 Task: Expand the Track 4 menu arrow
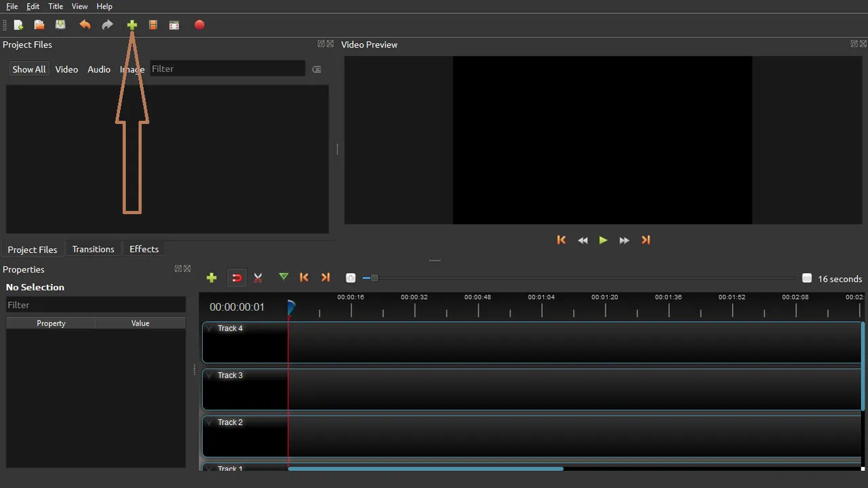pyautogui.click(x=210, y=329)
